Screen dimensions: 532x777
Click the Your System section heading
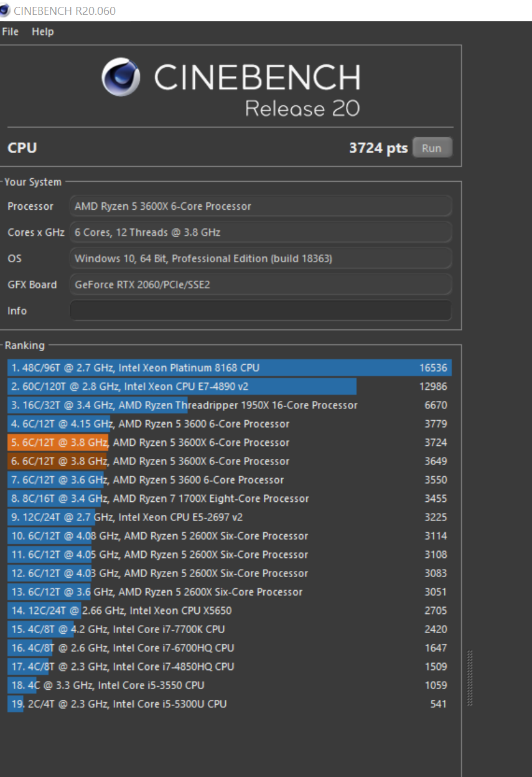point(33,182)
